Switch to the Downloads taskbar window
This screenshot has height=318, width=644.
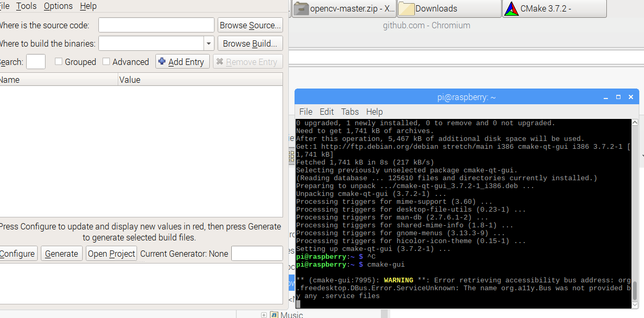pyautogui.click(x=449, y=9)
